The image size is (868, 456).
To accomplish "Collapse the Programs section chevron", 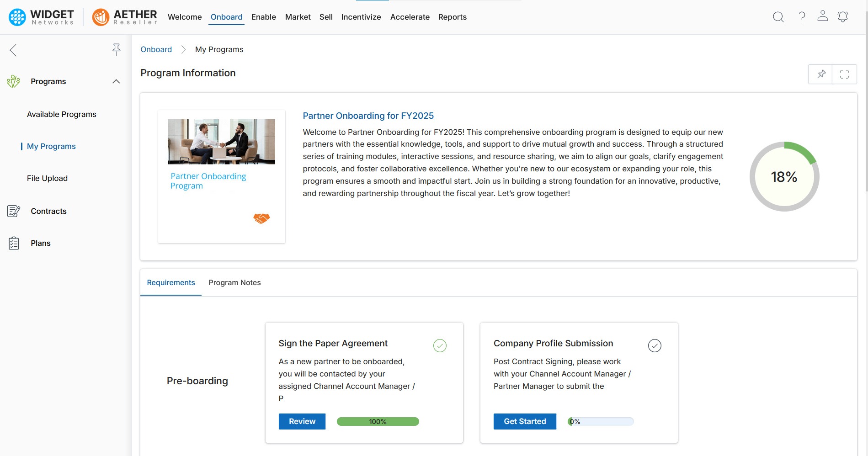I will click(x=116, y=81).
